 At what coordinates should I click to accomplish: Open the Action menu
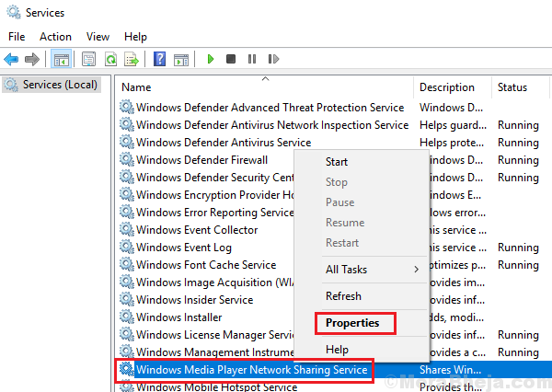(55, 37)
